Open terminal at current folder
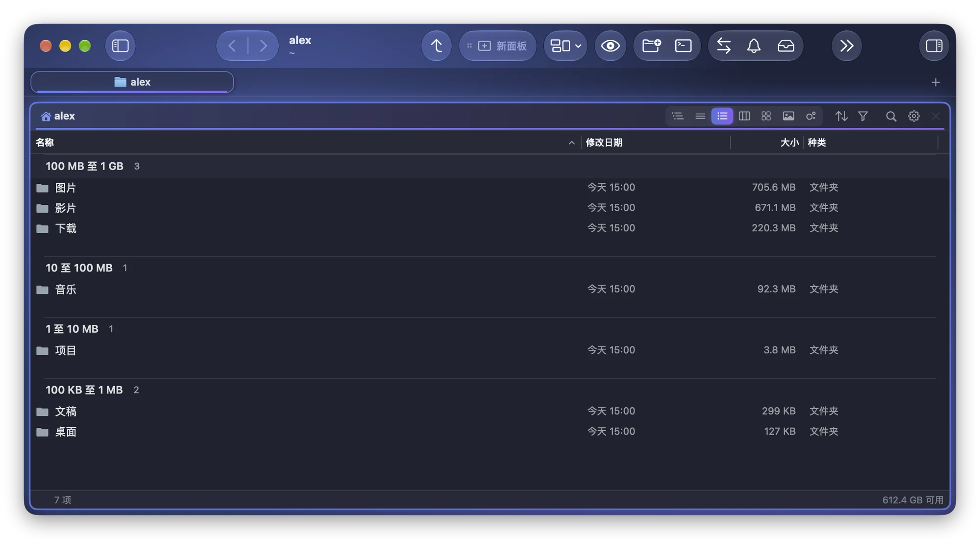 click(x=683, y=46)
